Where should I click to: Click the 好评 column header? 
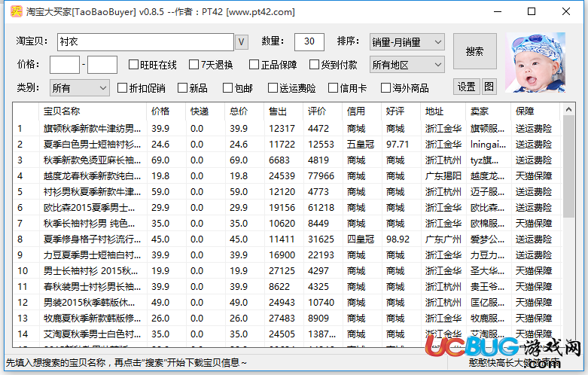point(400,111)
